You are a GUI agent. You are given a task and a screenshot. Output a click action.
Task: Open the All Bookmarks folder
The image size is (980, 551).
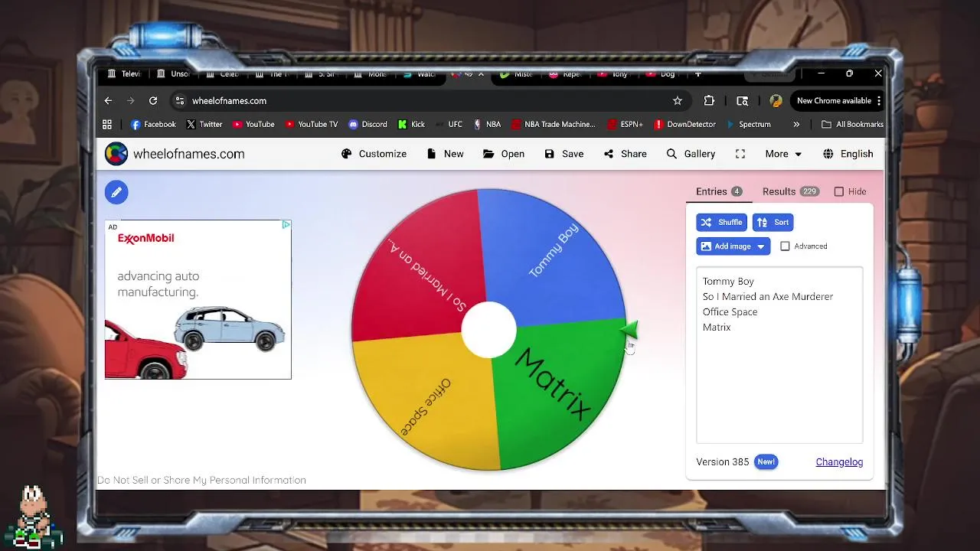pyautogui.click(x=852, y=124)
